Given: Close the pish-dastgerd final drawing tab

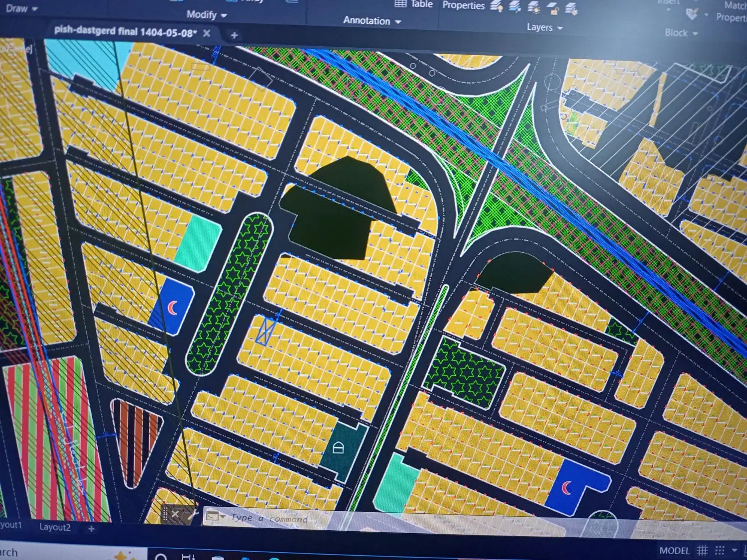Looking at the screenshot, I should click(207, 33).
